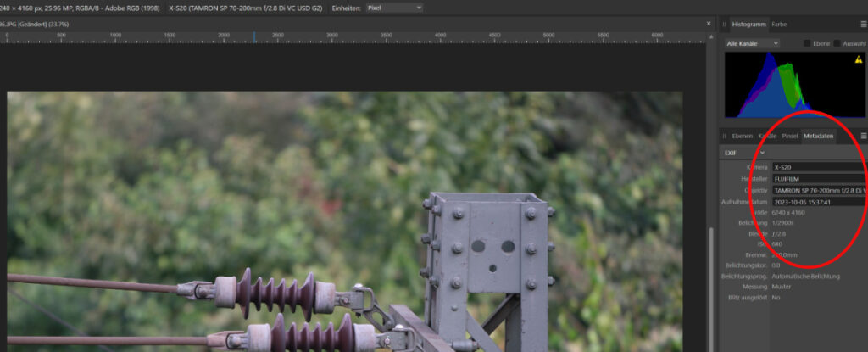868x352 pixels.
Task: Click the scroll-up arrow above the canvas scrollbar
Action: click(711, 36)
